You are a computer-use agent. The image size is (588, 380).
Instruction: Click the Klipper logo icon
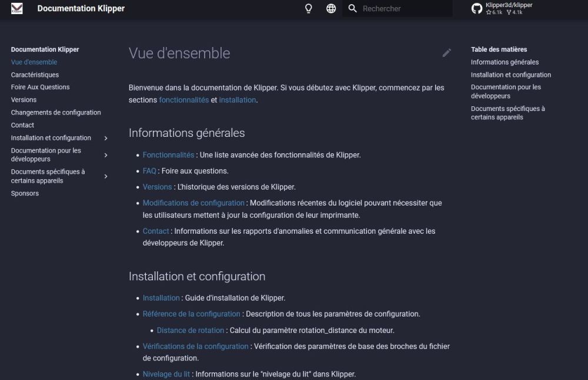(17, 8)
